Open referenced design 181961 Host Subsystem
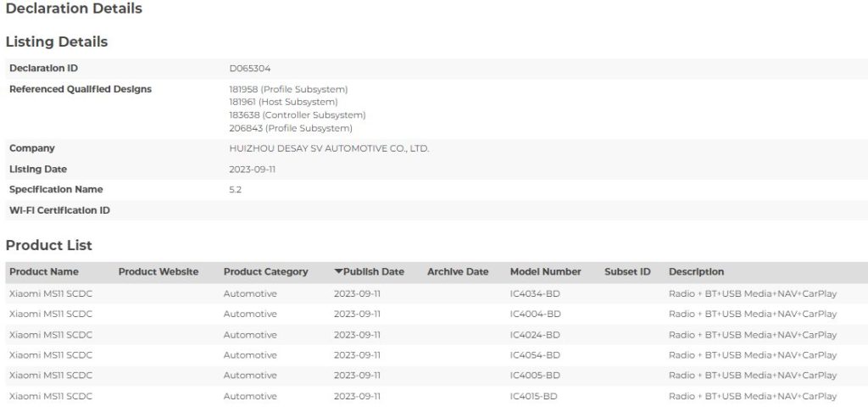868x418 pixels. coord(283,102)
